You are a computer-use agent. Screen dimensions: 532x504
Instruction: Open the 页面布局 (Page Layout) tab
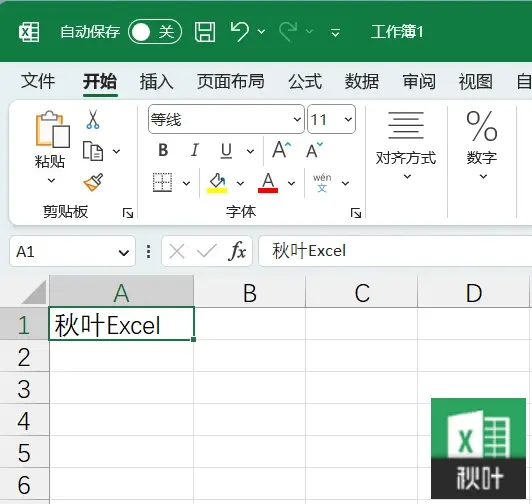[231, 81]
